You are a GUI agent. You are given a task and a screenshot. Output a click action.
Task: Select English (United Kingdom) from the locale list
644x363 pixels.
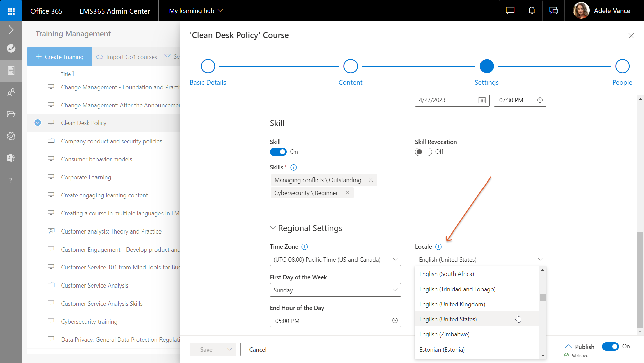coord(452,304)
